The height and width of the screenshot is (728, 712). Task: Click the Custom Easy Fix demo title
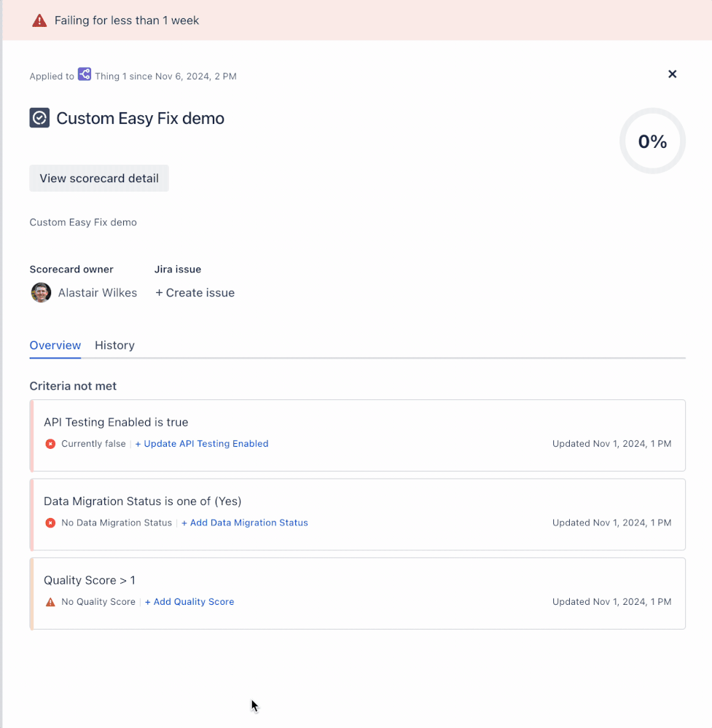[x=140, y=117]
